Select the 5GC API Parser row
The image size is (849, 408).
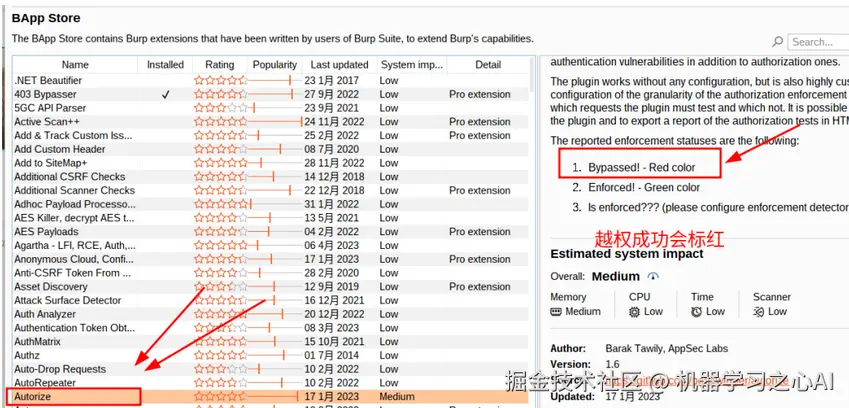[271, 108]
